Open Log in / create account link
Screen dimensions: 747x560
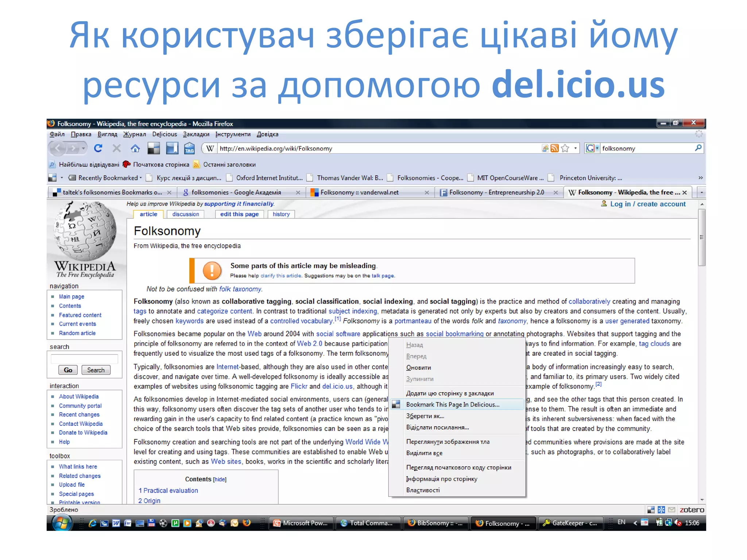point(648,204)
